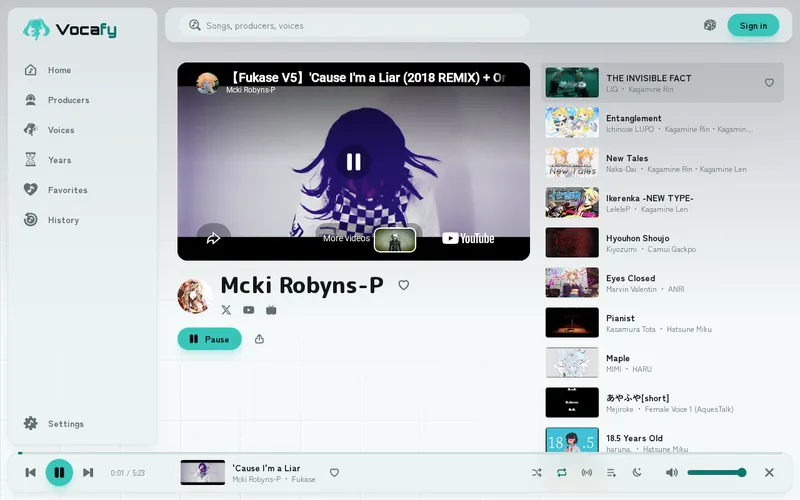800x500 pixels.
Task: Click the search magnifier icon
Action: pos(194,25)
